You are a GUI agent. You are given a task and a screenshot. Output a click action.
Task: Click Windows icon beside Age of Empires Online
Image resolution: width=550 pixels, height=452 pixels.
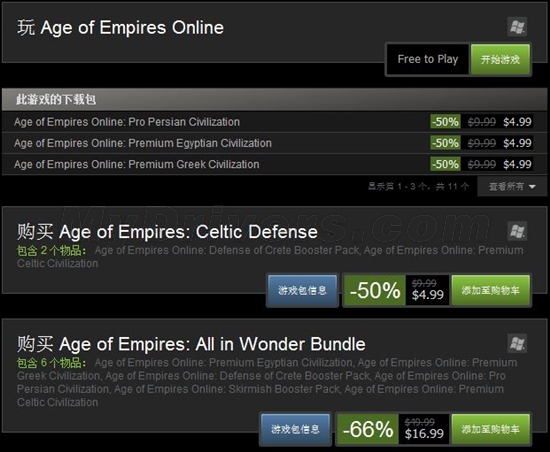[517, 27]
